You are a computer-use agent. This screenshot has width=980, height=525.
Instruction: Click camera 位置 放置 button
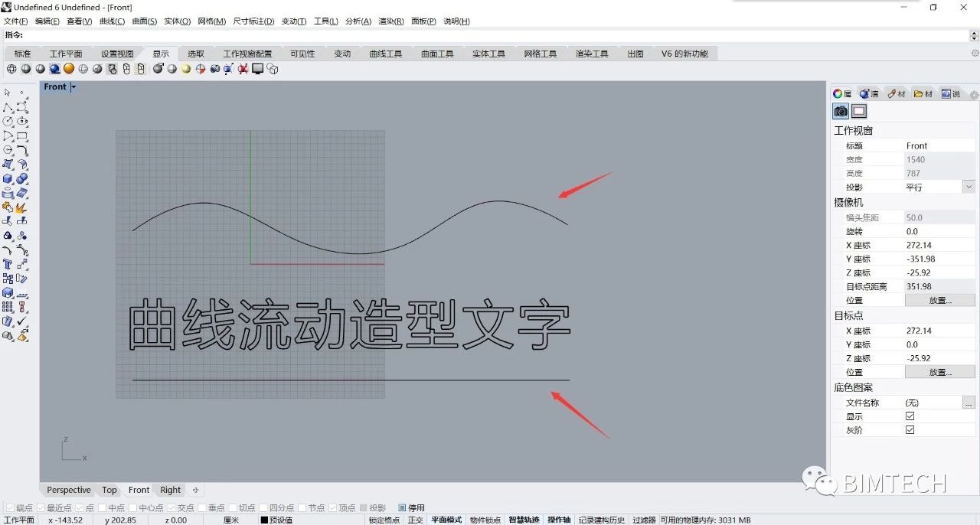pyautogui.click(x=940, y=301)
